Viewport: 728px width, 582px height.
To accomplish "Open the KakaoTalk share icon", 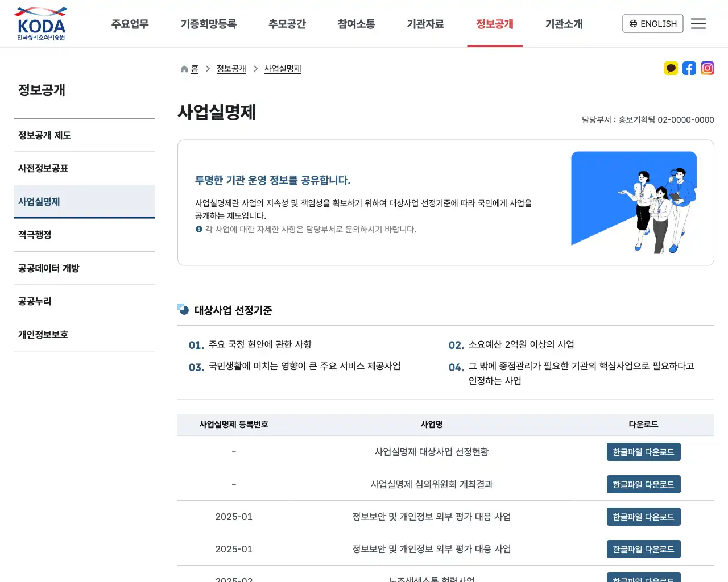I will [x=671, y=68].
